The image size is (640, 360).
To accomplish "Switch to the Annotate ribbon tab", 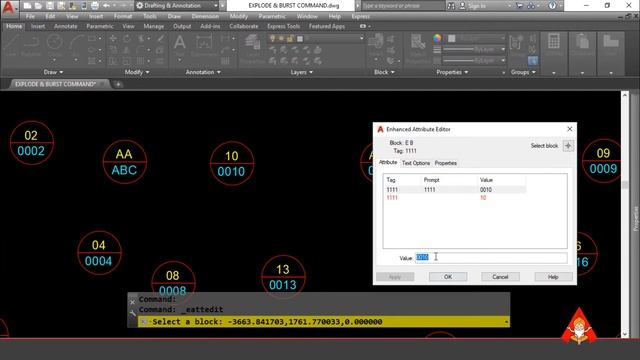I will 66,26.
